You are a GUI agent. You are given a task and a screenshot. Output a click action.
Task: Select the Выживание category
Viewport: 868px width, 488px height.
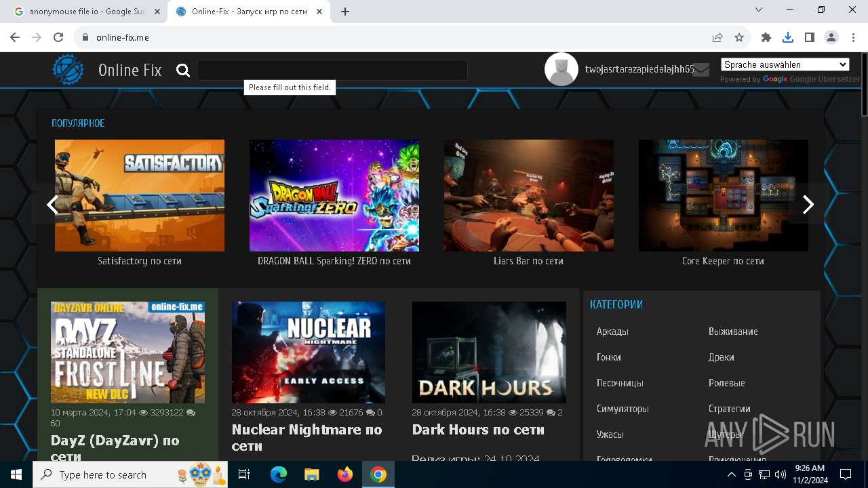click(733, 331)
